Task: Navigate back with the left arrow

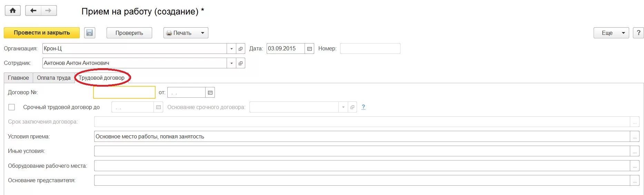Action: tap(33, 11)
